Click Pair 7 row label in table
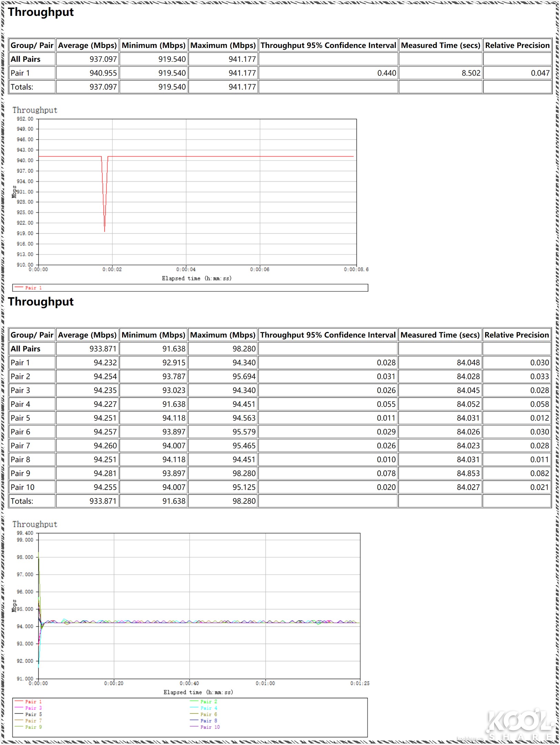The height and width of the screenshot is (745, 560). click(20, 446)
